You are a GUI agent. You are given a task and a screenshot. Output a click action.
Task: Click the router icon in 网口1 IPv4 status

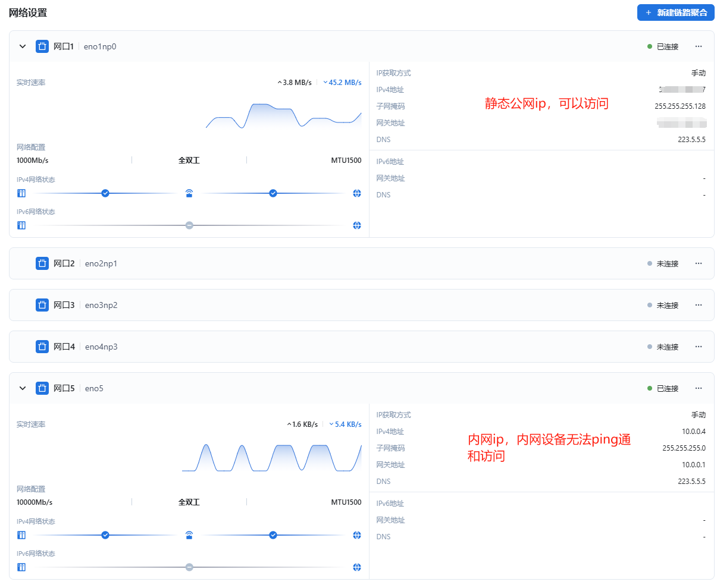189,193
